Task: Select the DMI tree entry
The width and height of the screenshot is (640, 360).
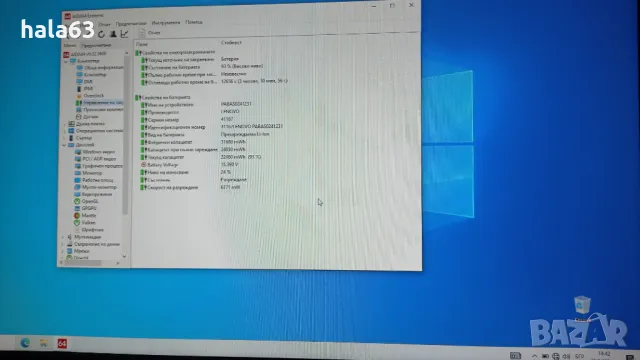Action: [x=85, y=82]
